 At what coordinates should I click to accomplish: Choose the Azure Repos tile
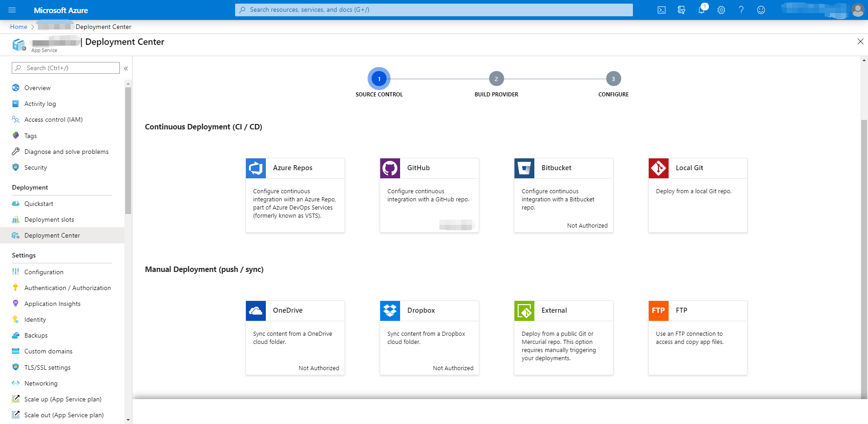click(295, 195)
